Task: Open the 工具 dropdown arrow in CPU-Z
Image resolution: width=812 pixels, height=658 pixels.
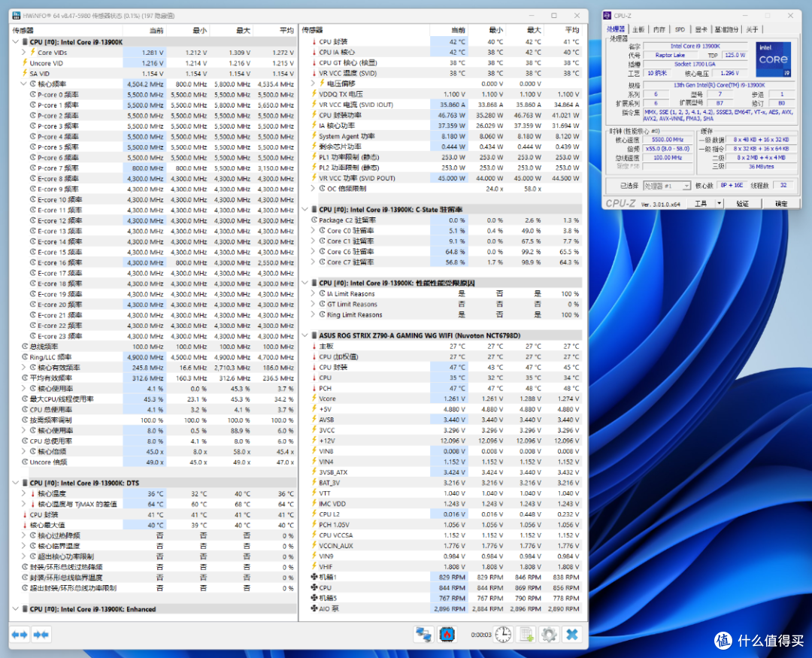Action: (720, 204)
